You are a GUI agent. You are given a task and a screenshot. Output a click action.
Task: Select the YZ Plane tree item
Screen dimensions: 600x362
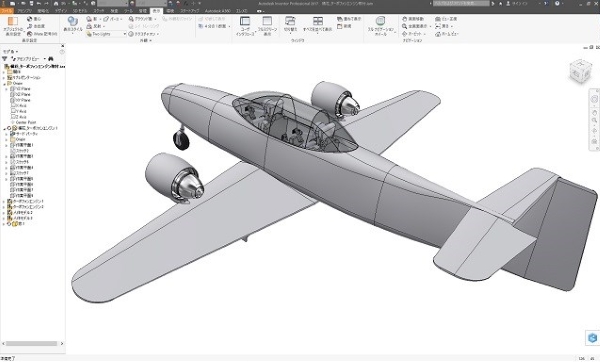[21, 89]
